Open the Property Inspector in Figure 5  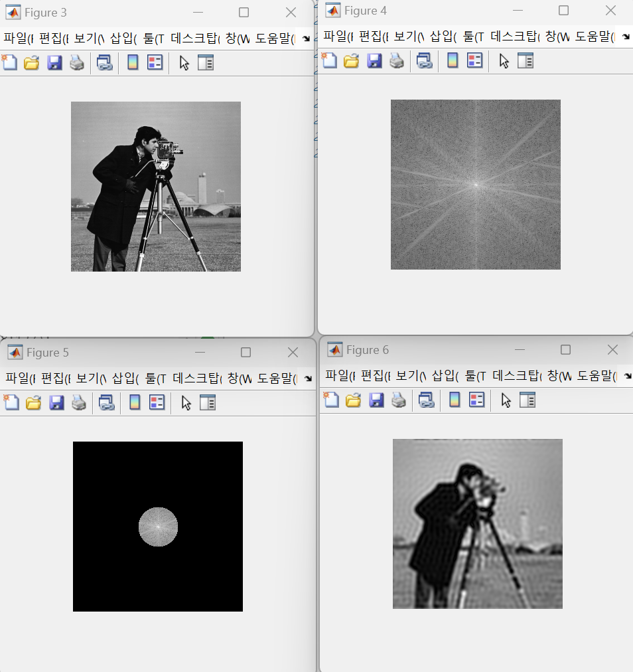[208, 402]
